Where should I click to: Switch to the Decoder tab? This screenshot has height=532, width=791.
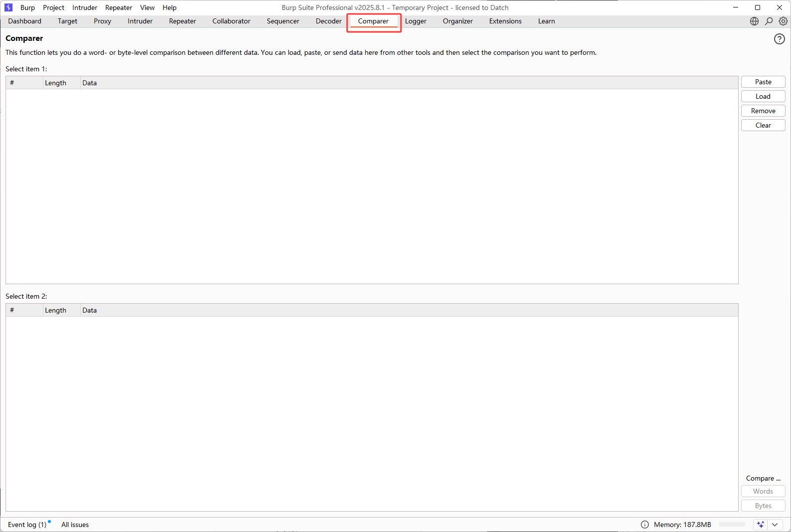click(329, 21)
